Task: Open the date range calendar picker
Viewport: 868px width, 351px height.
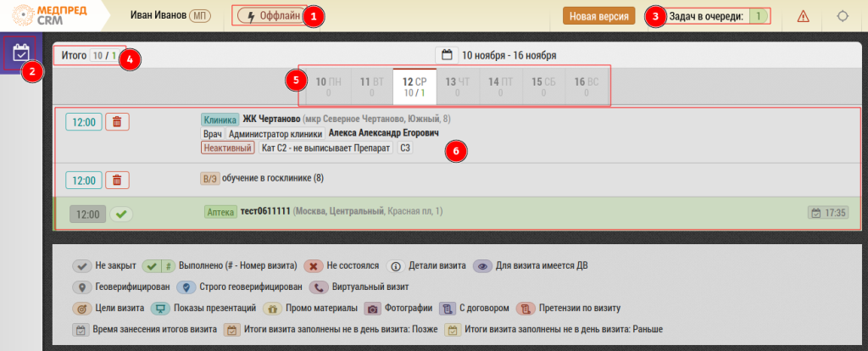Action: point(447,55)
